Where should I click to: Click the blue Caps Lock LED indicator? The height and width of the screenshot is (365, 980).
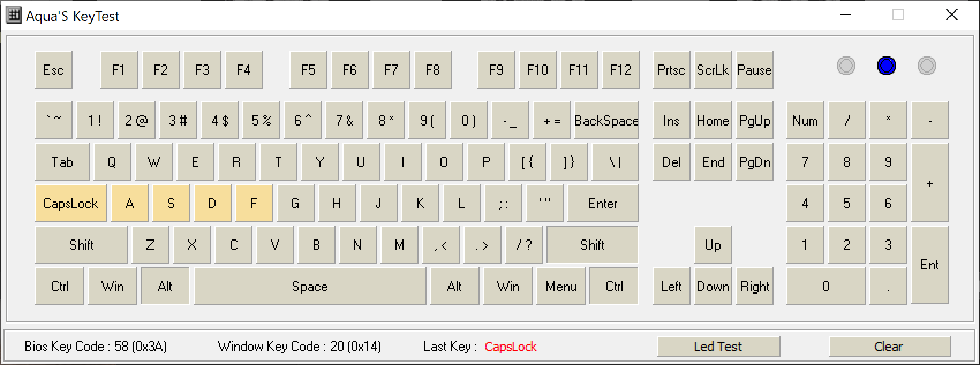(x=886, y=66)
